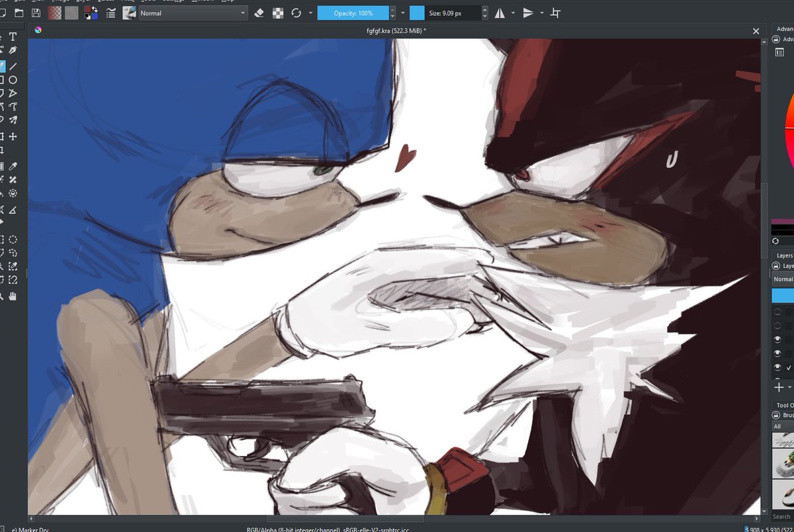The width and height of the screenshot is (794, 532).
Task: Lock the Tool Options docker
Action: pos(776,416)
